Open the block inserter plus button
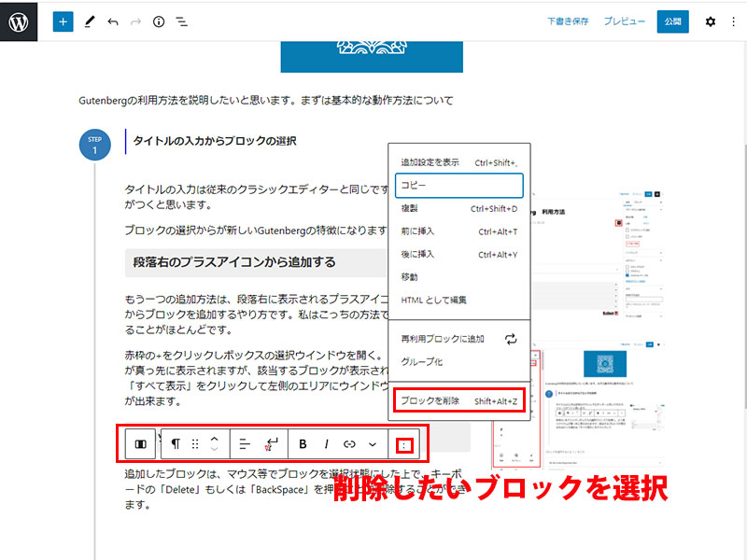747x560 pixels. click(63, 21)
